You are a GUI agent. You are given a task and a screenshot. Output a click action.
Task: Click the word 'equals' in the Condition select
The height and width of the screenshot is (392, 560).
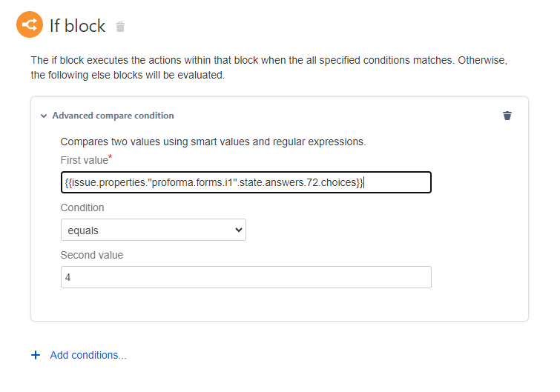(x=83, y=230)
